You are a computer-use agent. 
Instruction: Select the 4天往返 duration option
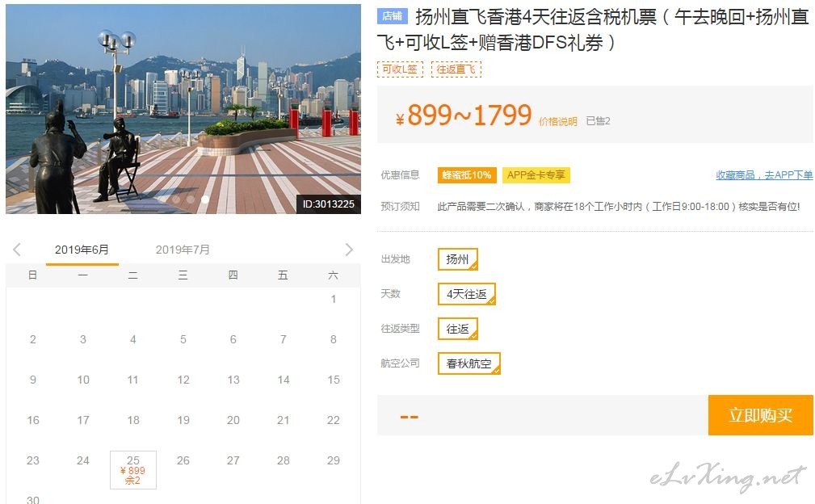coord(467,294)
